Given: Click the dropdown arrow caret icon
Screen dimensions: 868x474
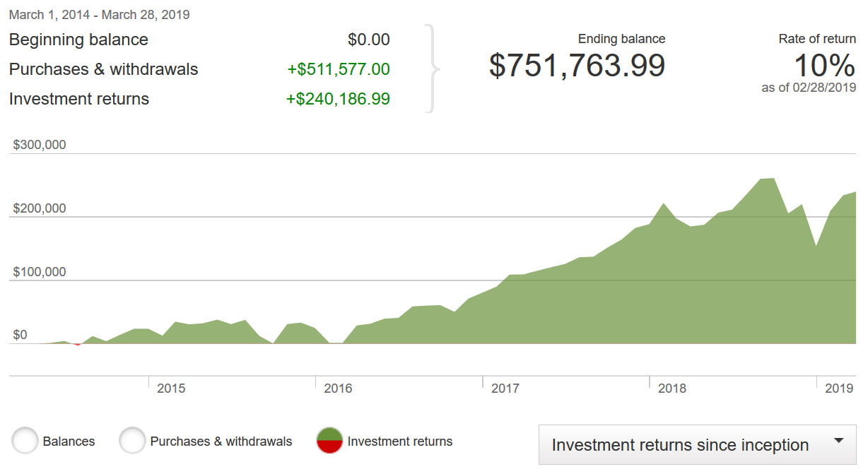Looking at the screenshot, I should pyautogui.click(x=839, y=441).
